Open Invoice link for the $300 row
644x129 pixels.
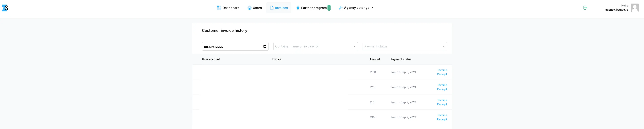pyautogui.click(x=442, y=115)
